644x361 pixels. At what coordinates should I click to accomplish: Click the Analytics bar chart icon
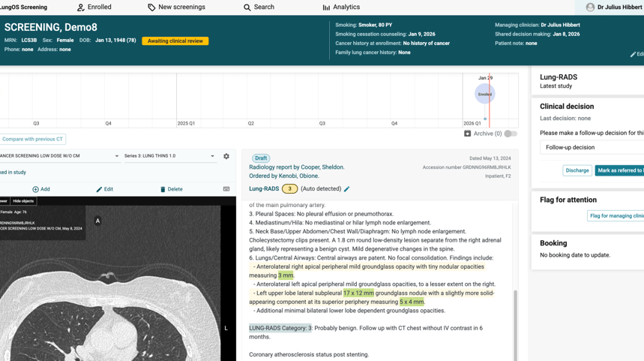point(326,8)
